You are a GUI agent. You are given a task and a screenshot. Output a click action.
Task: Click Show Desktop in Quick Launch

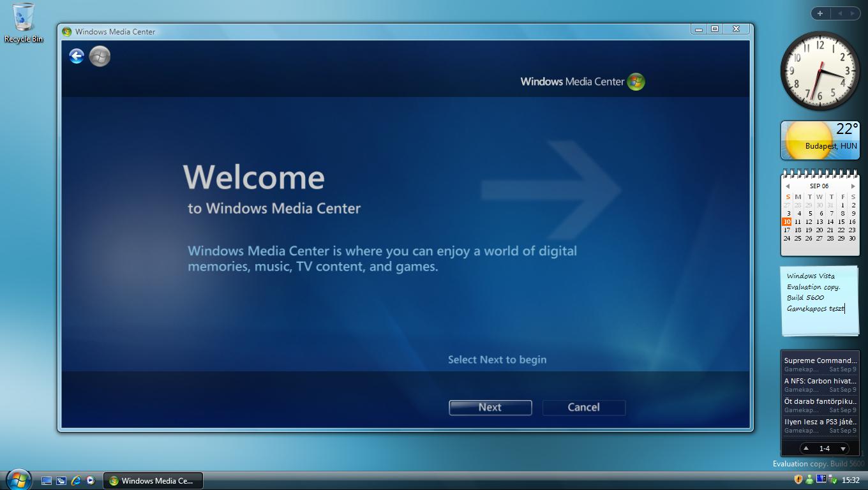click(47, 480)
